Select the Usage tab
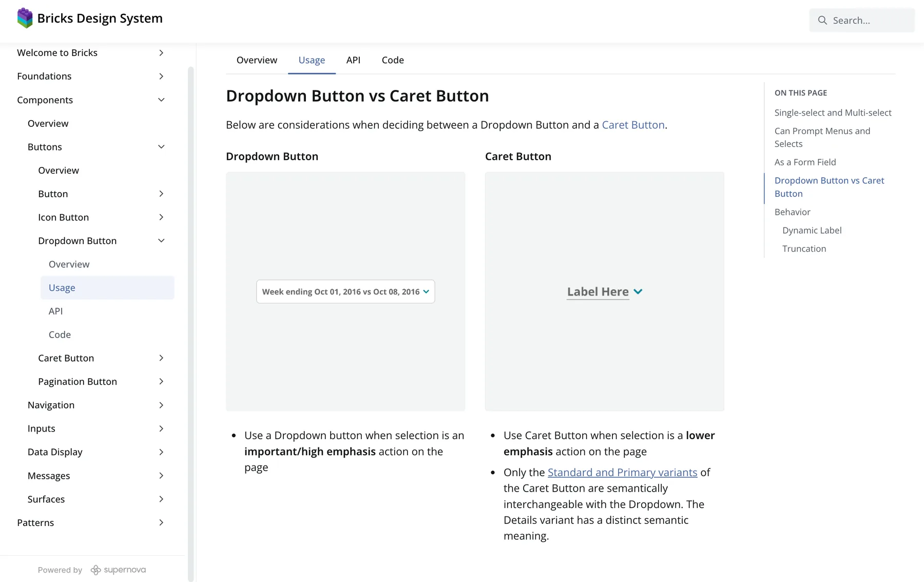This screenshot has width=924, height=582. click(312, 60)
